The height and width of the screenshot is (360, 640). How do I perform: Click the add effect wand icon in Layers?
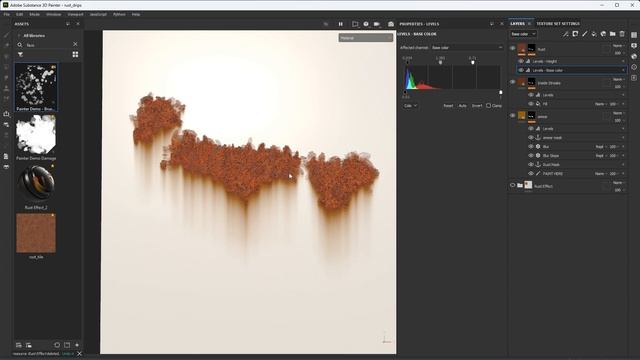[565, 34]
